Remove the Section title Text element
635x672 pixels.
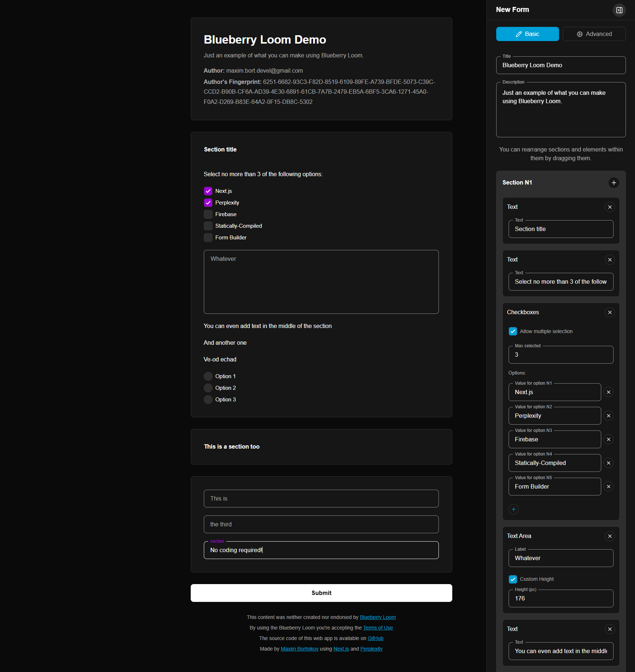pyautogui.click(x=610, y=207)
